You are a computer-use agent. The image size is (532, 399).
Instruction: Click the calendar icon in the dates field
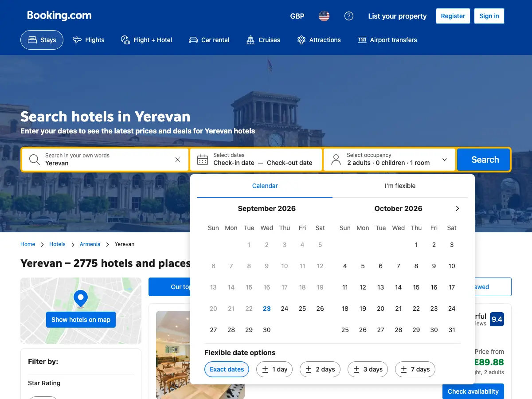203,160
